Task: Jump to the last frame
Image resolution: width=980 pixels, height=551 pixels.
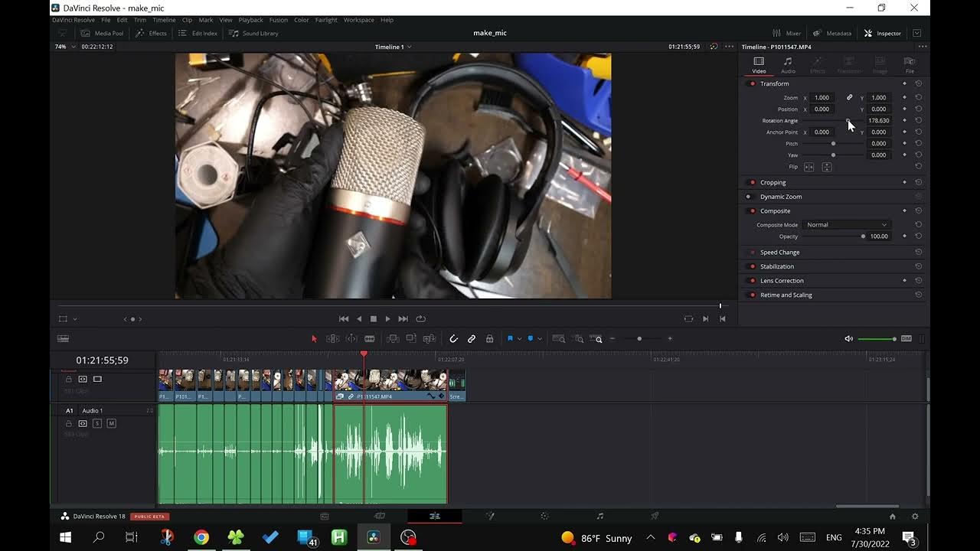Action: click(403, 318)
